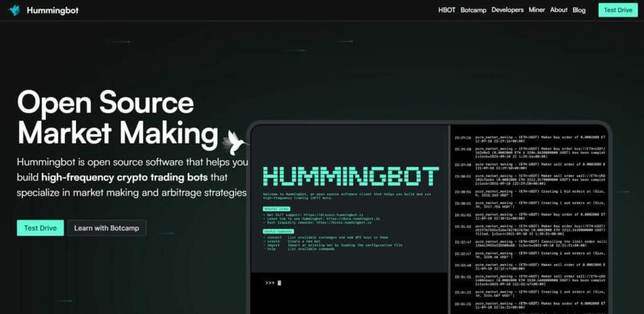The image size is (644, 314).
Task: Click the terminal command prompt >>>
Action: click(x=270, y=283)
